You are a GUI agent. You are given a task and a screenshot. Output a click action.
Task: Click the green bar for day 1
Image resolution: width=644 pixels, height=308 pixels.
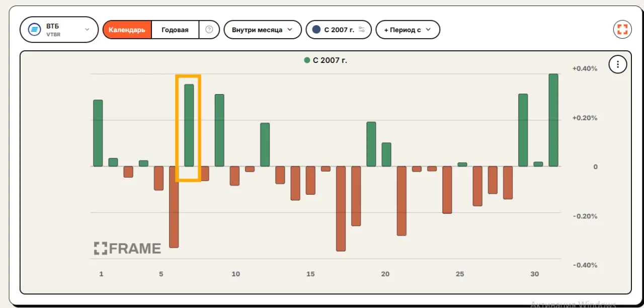click(98, 133)
